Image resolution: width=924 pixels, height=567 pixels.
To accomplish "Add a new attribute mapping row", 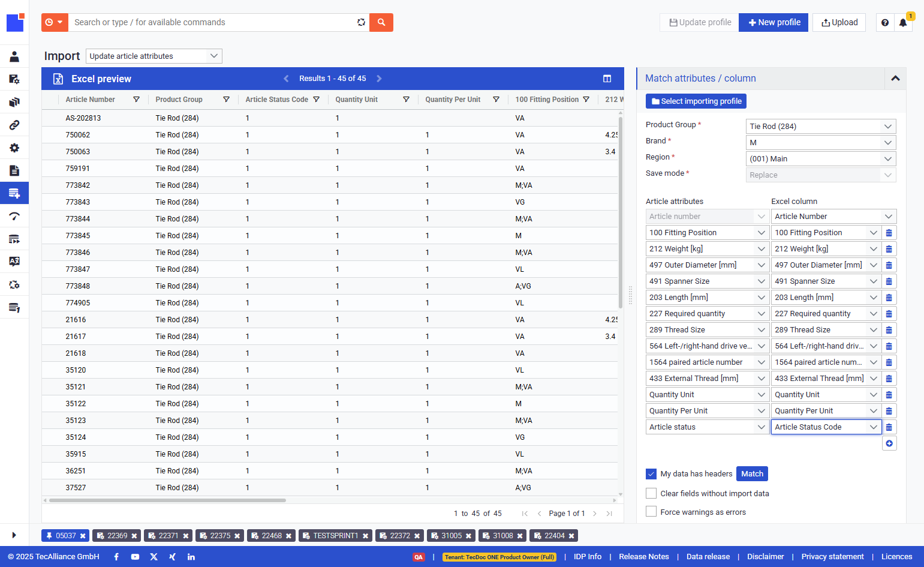I will pos(889,443).
